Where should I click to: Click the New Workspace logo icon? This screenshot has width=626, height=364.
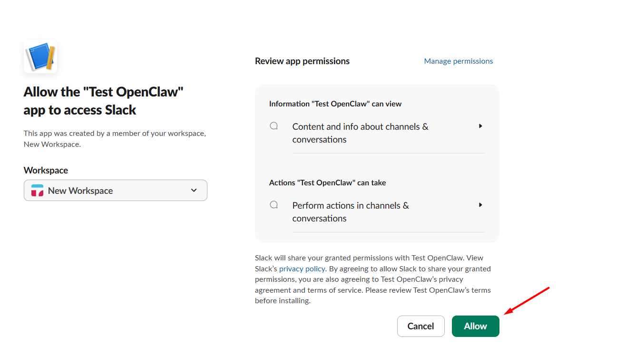pos(37,191)
